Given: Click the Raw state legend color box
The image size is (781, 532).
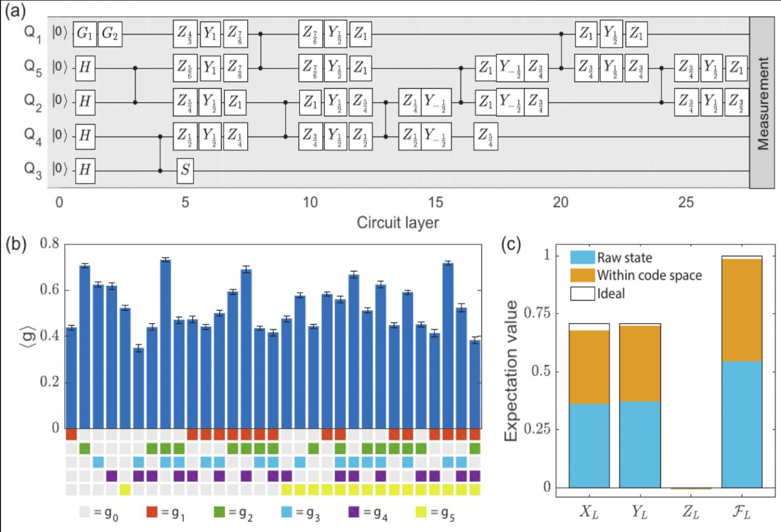Looking at the screenshot, I should [x=582, y=257].
